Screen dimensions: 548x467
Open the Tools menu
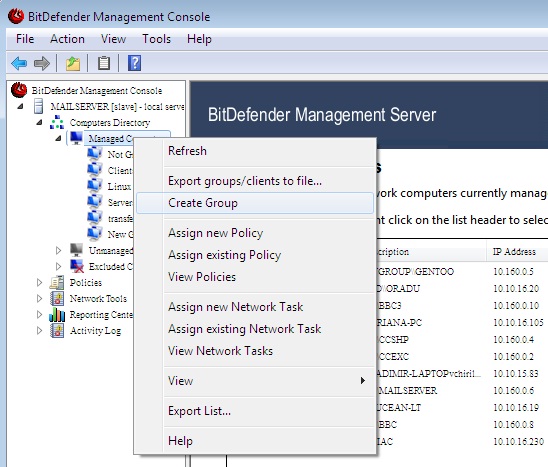pyautogui.click(x=156, y=39)
